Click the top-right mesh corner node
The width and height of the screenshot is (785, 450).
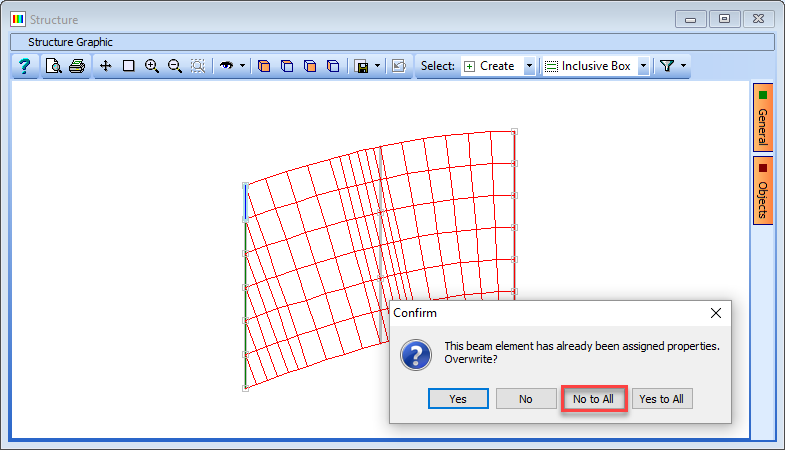point(514,132)
